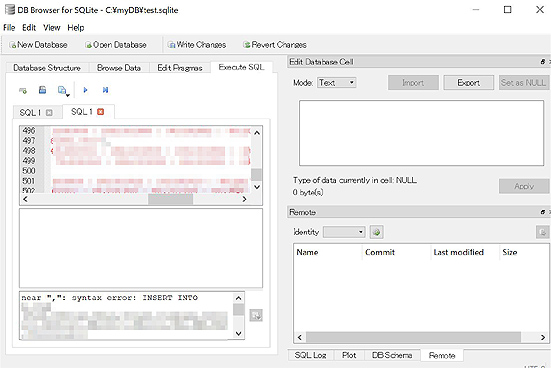Sort by the Name column header

[328, 252]
